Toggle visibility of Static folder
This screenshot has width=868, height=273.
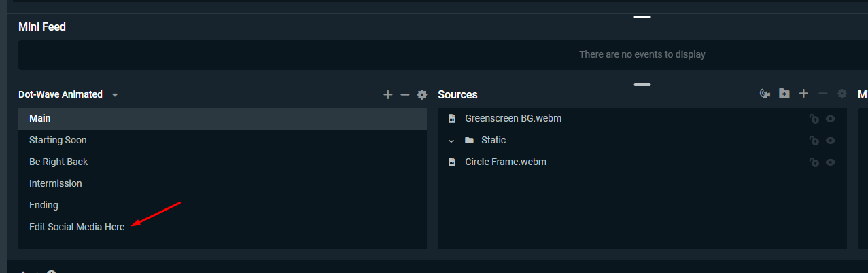(x=831, y=141)
